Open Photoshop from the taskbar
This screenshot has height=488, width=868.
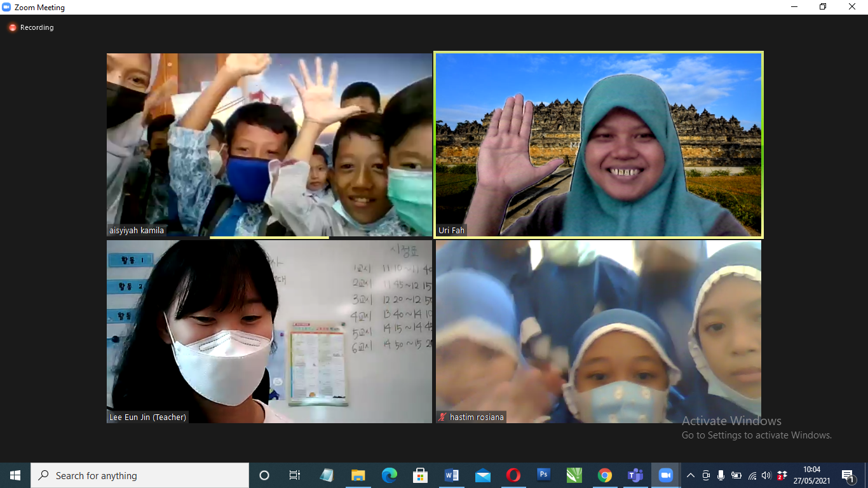tap(543, 475)
